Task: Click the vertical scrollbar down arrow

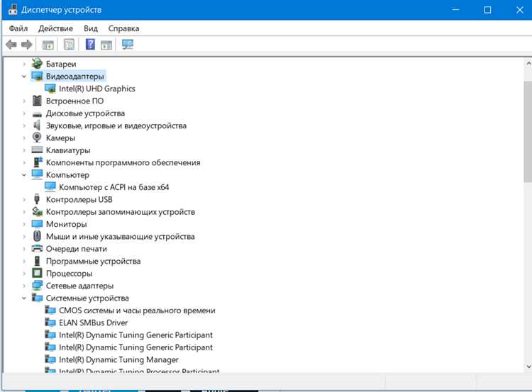Action: point(528,366)
